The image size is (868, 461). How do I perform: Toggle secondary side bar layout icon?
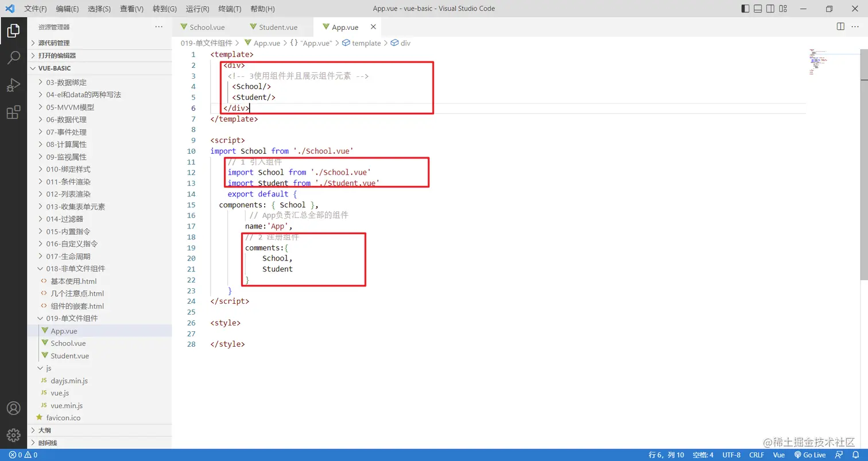[x=770, y=9]
